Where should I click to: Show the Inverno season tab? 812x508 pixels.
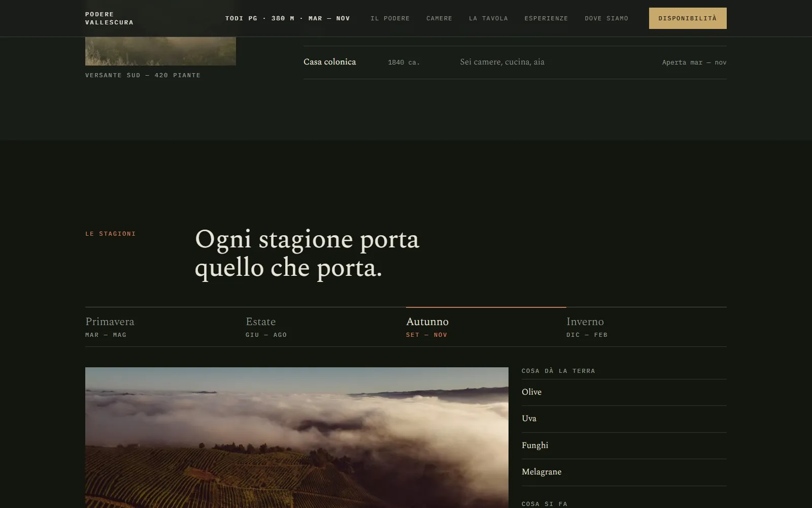tap(647, 327)
